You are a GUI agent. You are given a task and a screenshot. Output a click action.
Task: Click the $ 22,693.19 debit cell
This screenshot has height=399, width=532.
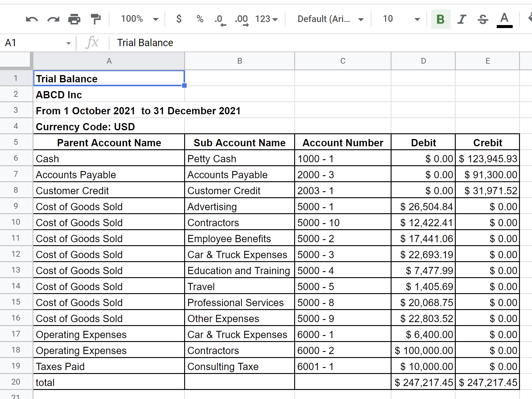423,255
